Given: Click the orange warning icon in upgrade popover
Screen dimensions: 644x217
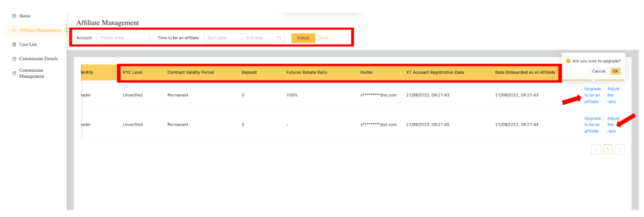Looking at the screenshot, I should (568, 61).
